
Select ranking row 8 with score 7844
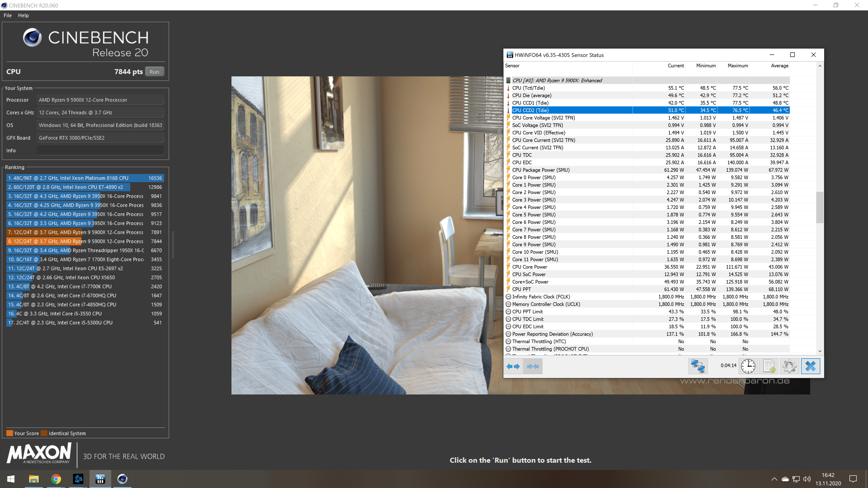pos(85,241)
